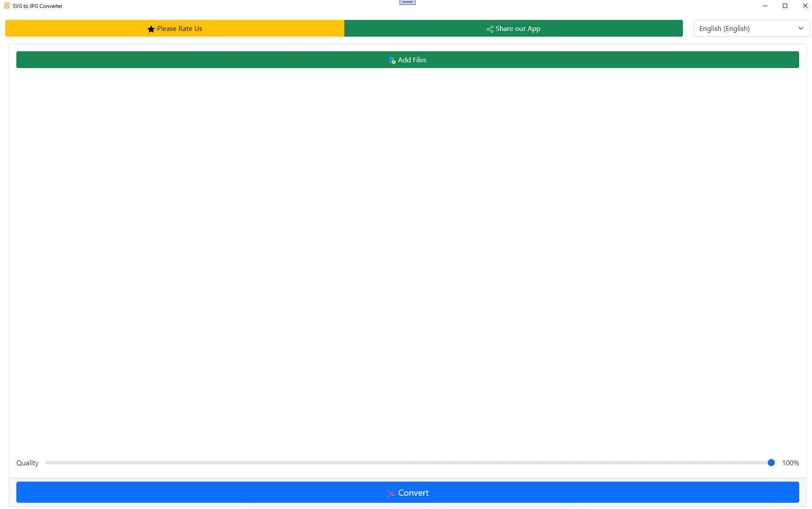Expand the English language dropdown

coord(751,28)
